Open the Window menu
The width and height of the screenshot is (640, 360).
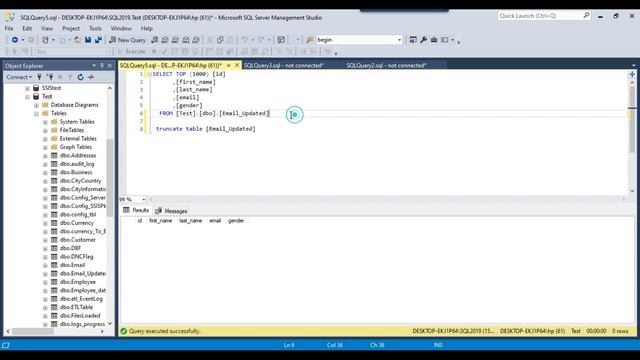coord(121,29)
